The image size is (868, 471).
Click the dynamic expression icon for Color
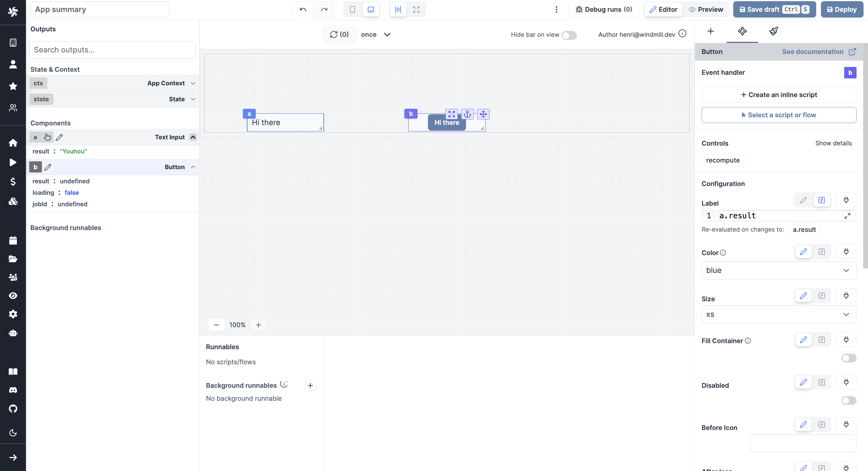[822, 252]
